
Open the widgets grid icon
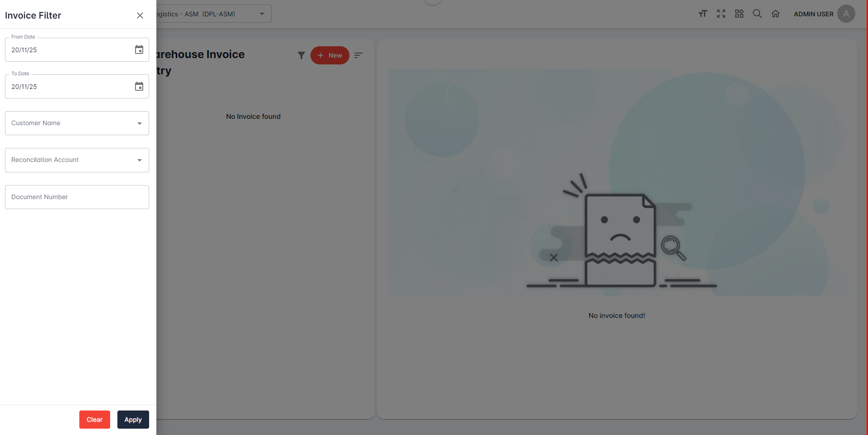pyautogui.click(x=739, y=14)
